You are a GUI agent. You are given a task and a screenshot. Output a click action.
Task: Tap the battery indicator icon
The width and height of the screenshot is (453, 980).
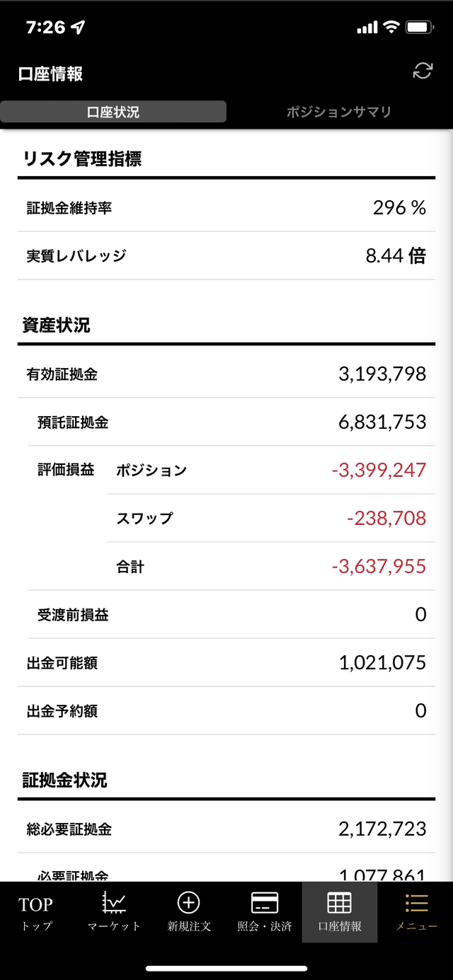click(419, 28)
